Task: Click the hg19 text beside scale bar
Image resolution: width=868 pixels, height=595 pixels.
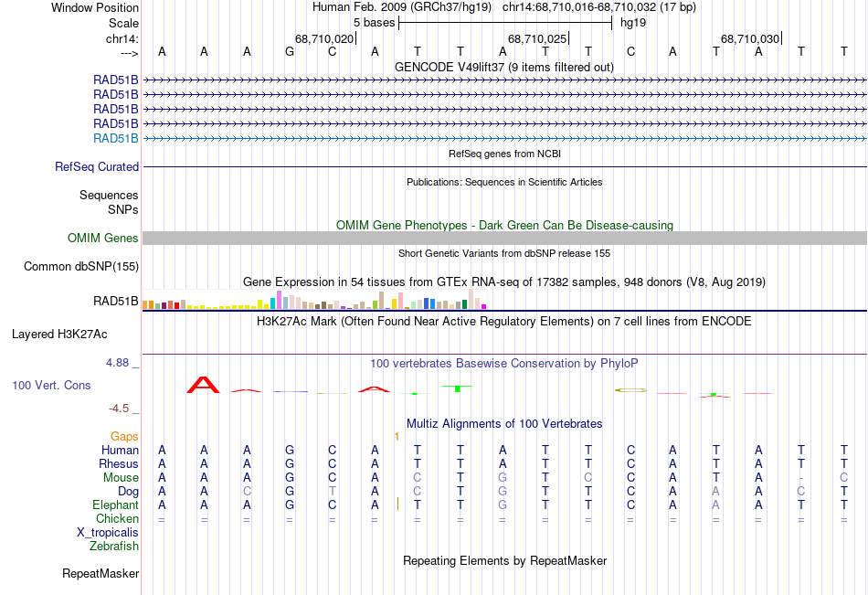Action: click(x=633, y=23)
